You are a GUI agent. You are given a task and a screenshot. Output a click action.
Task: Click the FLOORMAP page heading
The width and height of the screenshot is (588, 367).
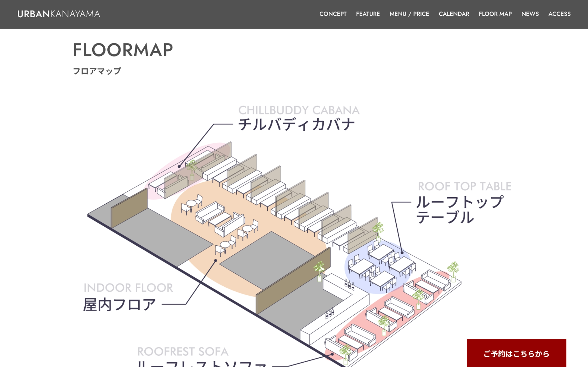[x=123, y=50]
